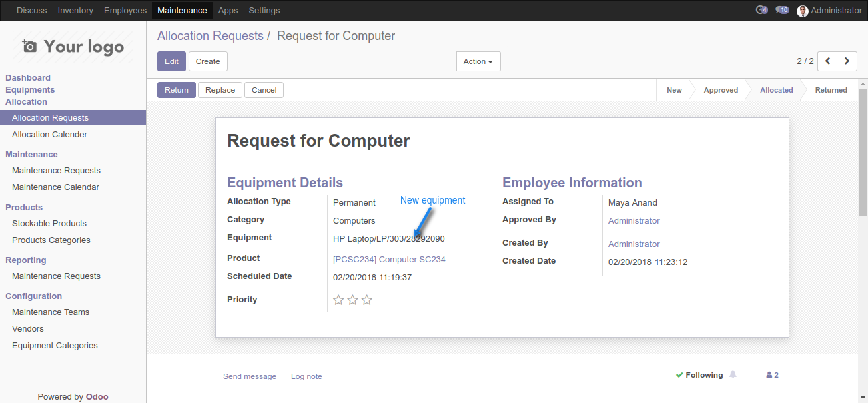
Task: Click assigned employee Maya Anand
Action: [x=632, y=203]
